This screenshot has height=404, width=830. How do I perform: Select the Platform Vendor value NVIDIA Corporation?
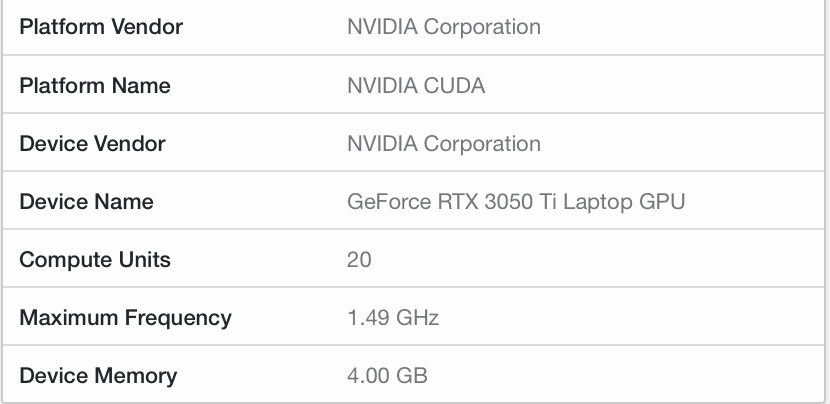tap(443, 28)
